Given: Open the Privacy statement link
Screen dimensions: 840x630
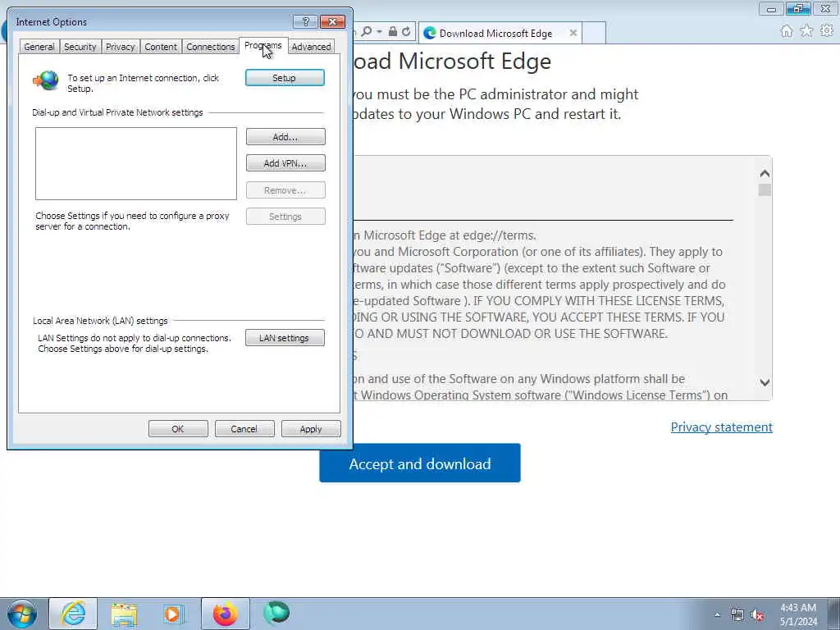Looking at the screenshot, I should click(722, 427).
